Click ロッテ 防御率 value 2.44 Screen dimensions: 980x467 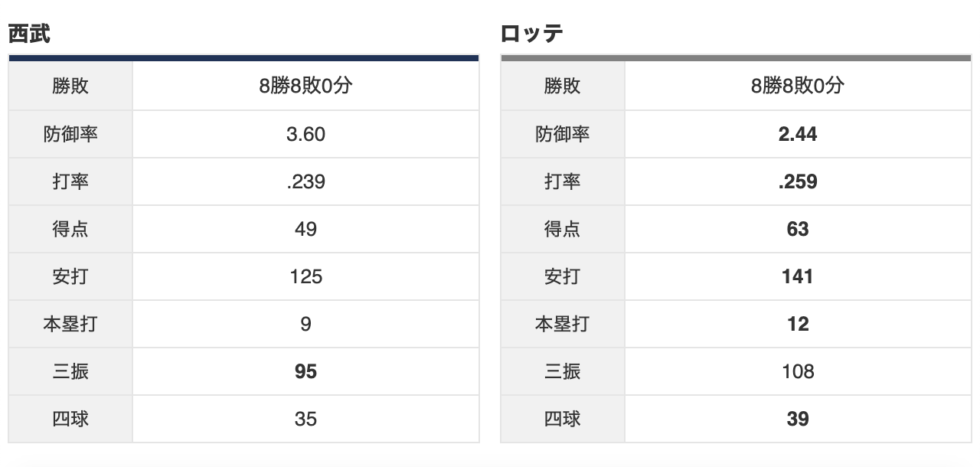[798, 134]
